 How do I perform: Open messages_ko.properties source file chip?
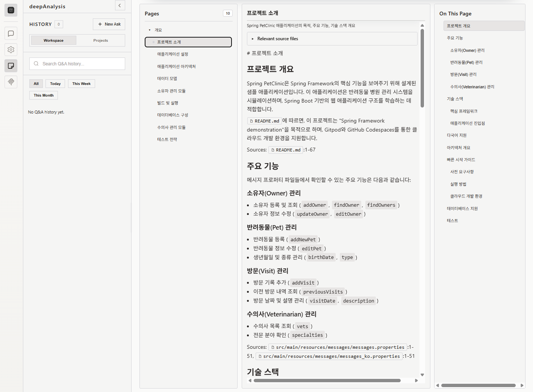point(329,356)
